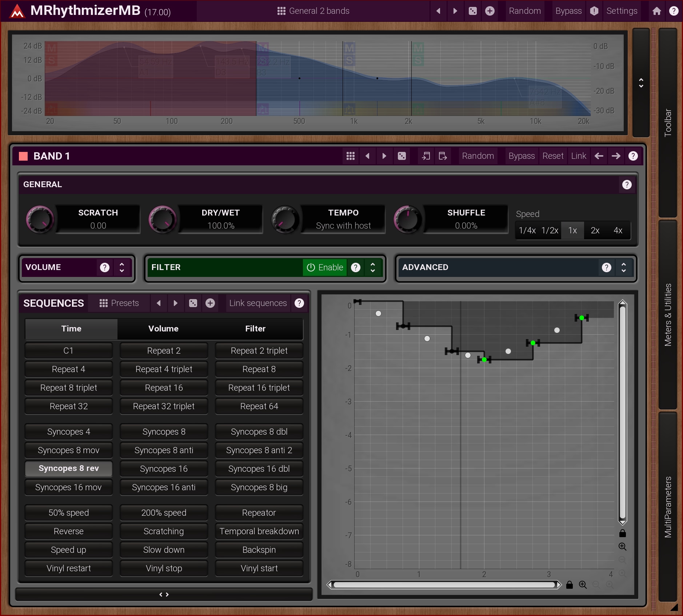Viewport: 683px width, 616px height.
Task: Open the Band 1 presets grid icon
Action: tap(350, 156)
